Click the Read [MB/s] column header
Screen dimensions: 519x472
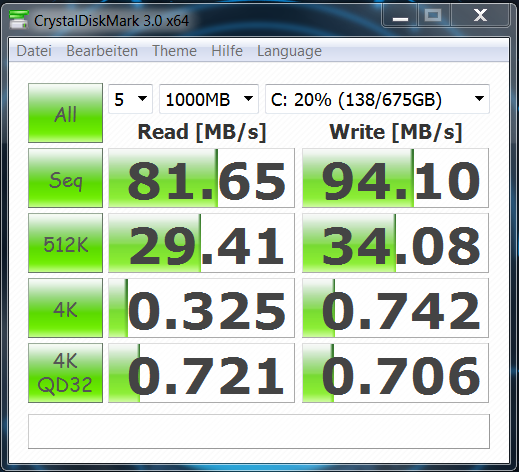202,132
